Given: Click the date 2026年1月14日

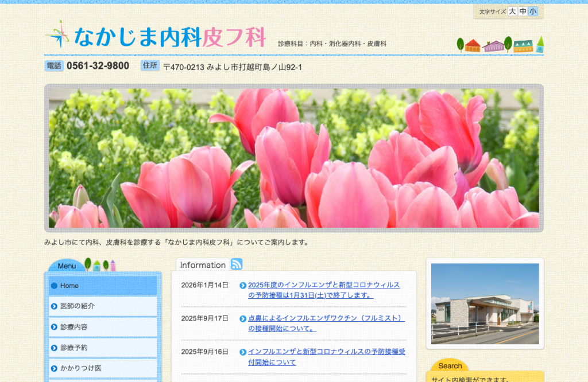Looking at the screenshot, I should pos(205,286).
